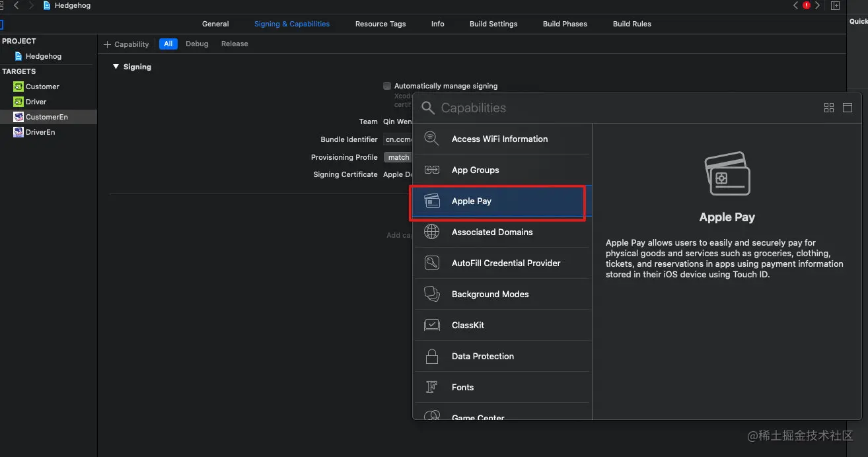
Task: Click the AutoFill Credential Provider icon
Action: pos(431,263)
